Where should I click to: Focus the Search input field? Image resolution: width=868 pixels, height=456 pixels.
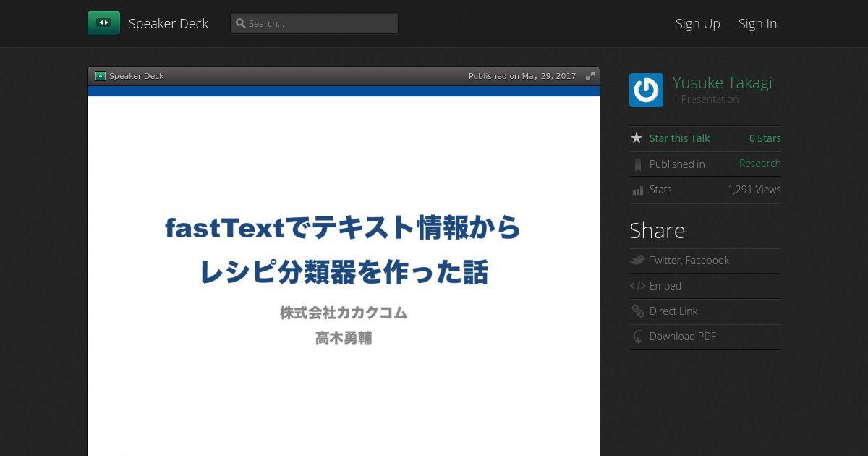(x=314, y=23)
